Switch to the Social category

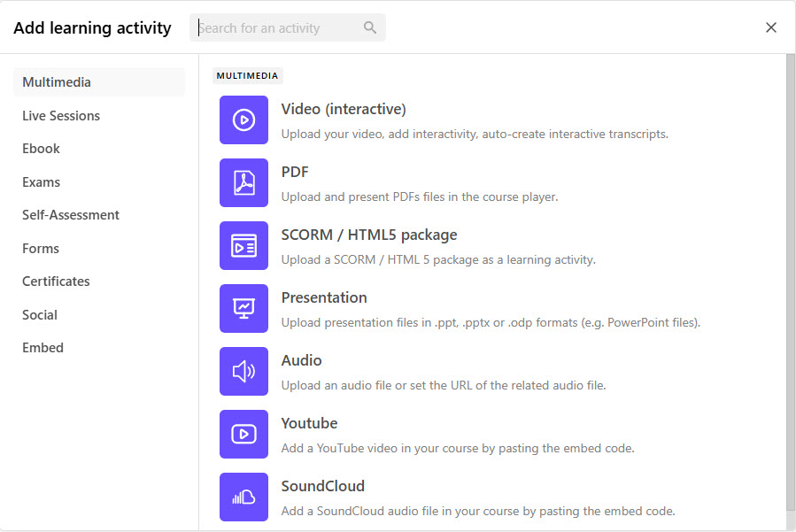40,315
